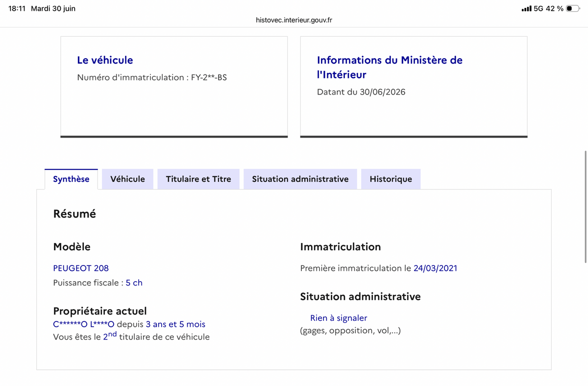
Task: Tap the battery icon in status bar
Action: (572, 9)
